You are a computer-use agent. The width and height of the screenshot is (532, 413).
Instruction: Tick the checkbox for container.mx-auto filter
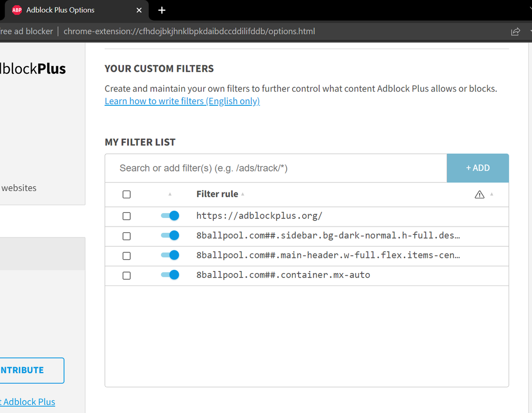pyautogui.click(x=127, y=276)
